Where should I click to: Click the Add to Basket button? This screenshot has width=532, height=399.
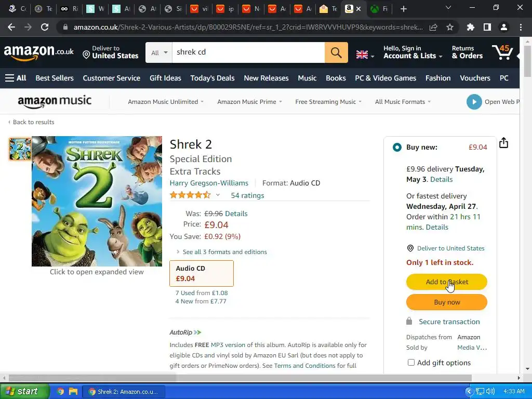pyautogui.click(x=446, y=282)
